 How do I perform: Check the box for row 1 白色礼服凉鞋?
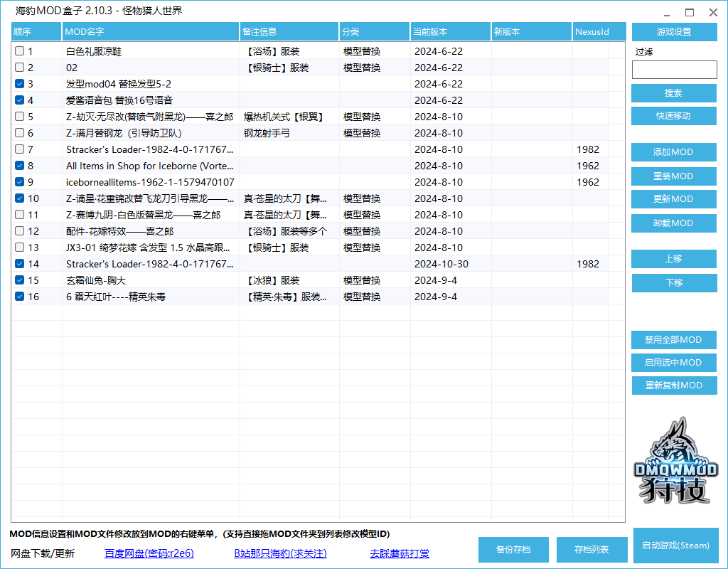19,51
